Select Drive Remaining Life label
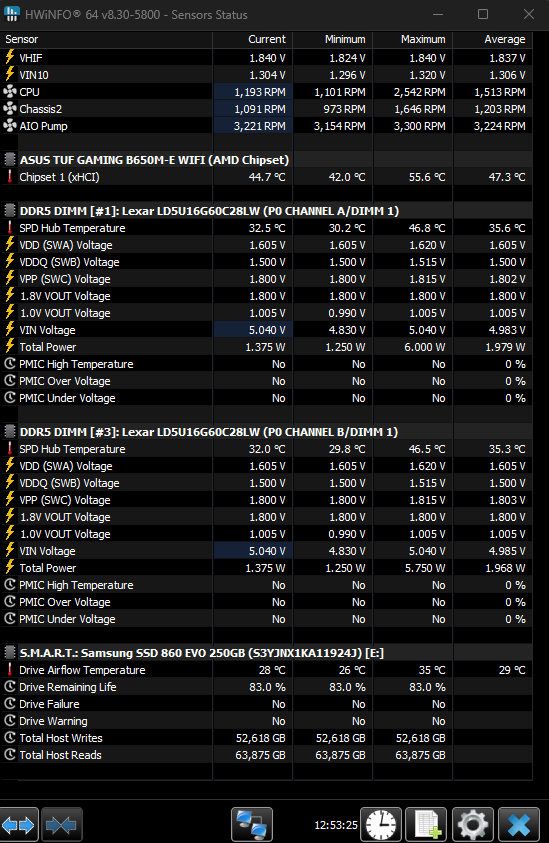This screenshot has height=843, width=549. [68, 687]
